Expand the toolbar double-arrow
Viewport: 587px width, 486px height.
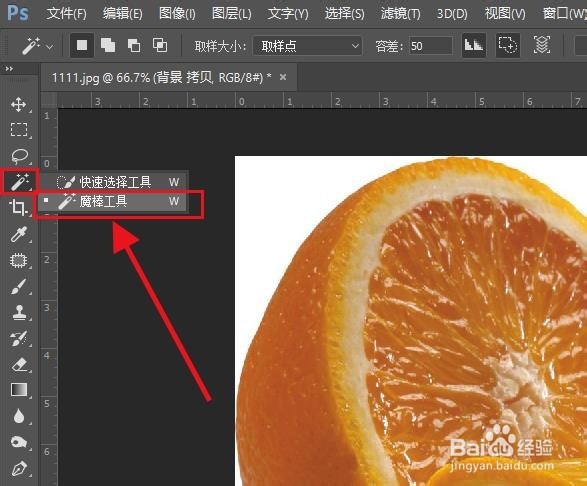point(9,69)
